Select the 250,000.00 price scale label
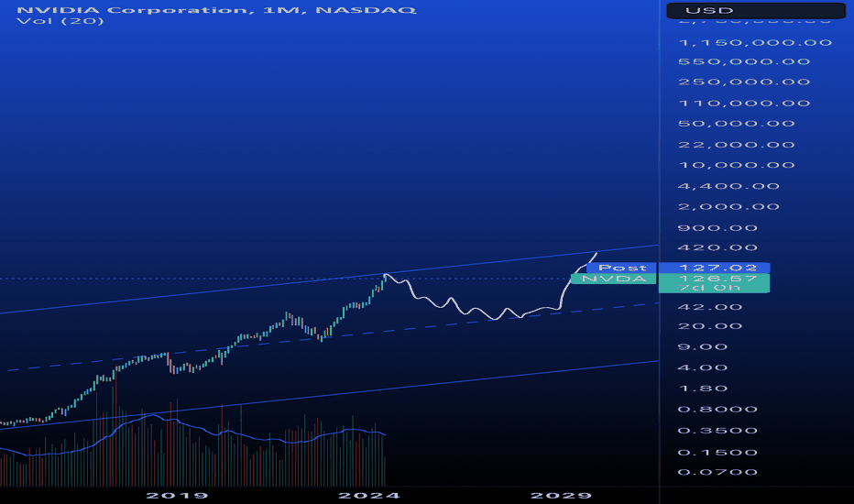The image size is (854, 504). 744,82
